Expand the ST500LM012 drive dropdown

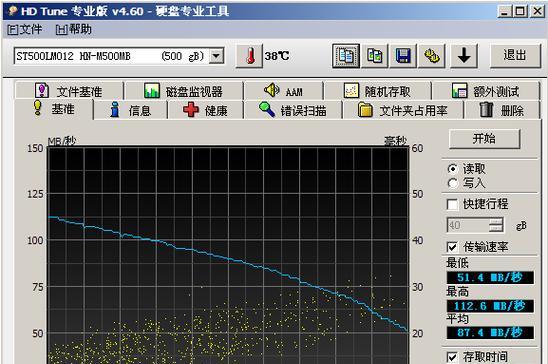click(216, 56)
